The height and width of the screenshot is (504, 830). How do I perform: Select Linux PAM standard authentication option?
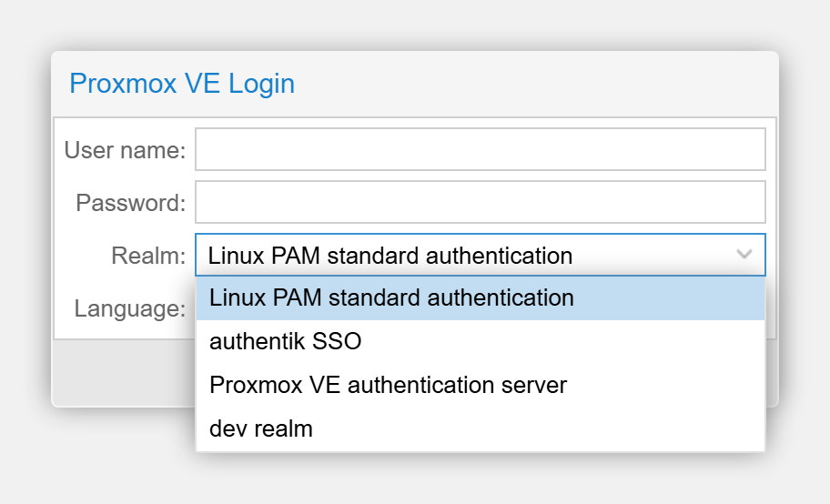coord(481,298)
